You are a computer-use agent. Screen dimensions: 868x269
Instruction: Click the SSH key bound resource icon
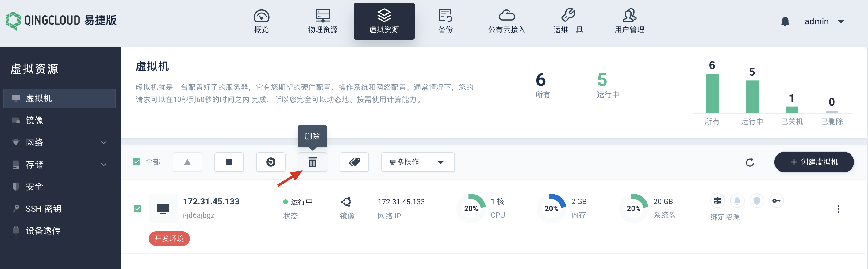[x=776, y=201]
